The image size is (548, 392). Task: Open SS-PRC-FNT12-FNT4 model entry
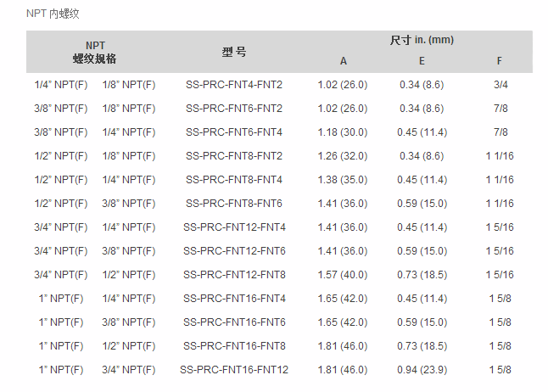(234, 227)
